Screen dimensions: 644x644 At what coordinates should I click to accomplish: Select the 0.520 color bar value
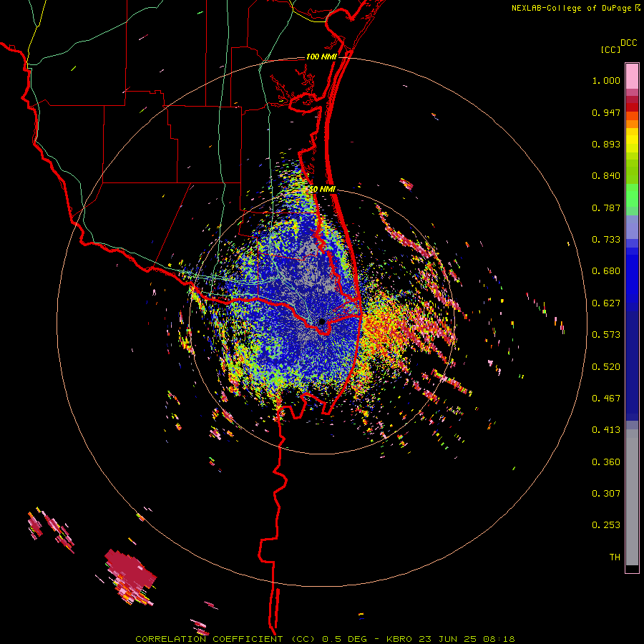click(x=606, y=367)
